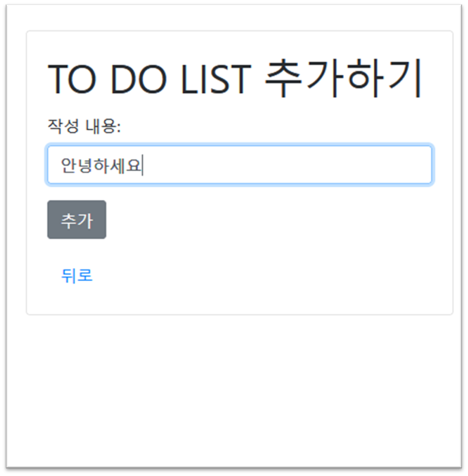This screenshot has height=476, width=468.
Task: Click blank card space right of 뒤로 link
Action: tap(273, 276)
